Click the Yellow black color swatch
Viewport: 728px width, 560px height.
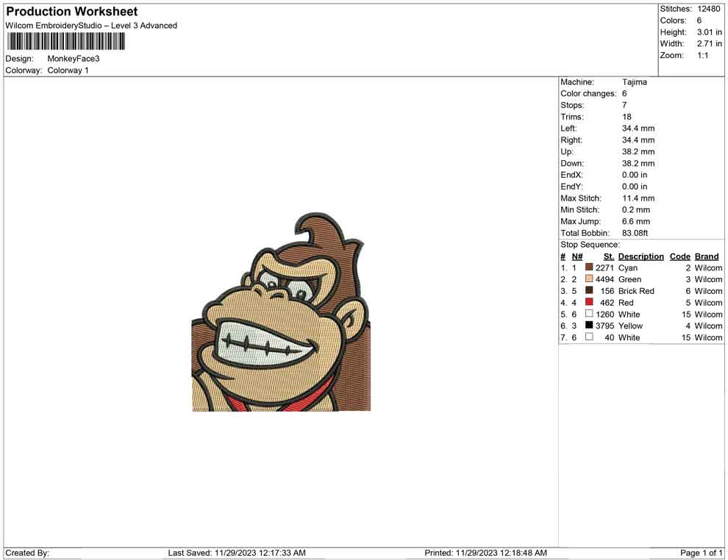[x=589, y=326]
